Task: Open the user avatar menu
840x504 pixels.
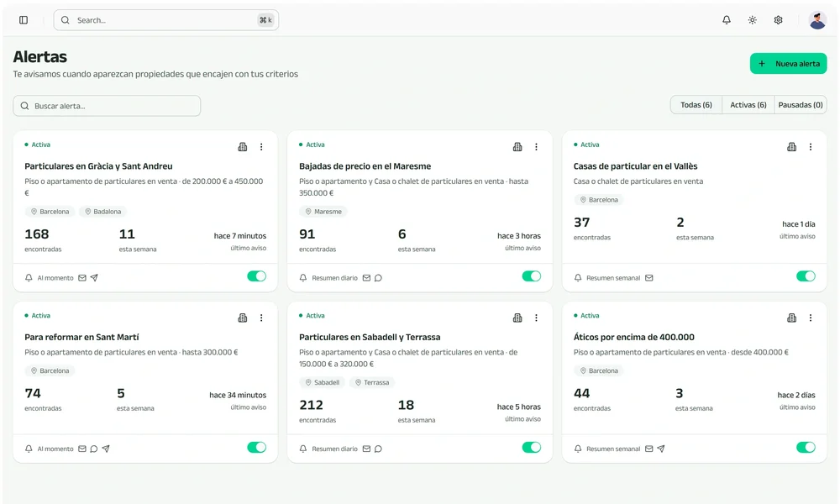Action: (x=817, y=20)
